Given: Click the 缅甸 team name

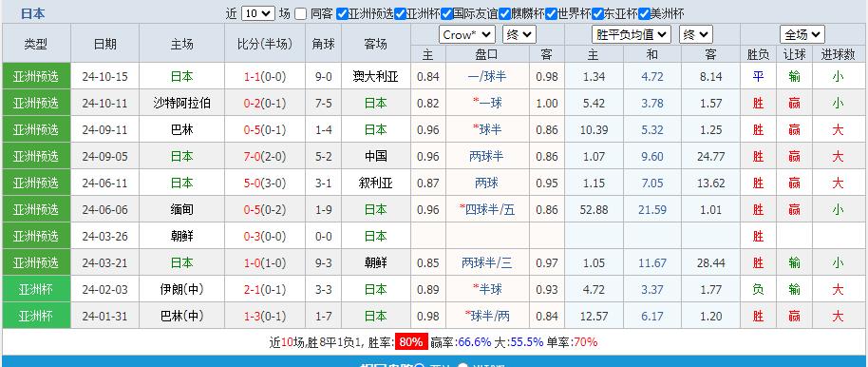Looking at the screenshot, I should tap(182, 209).
